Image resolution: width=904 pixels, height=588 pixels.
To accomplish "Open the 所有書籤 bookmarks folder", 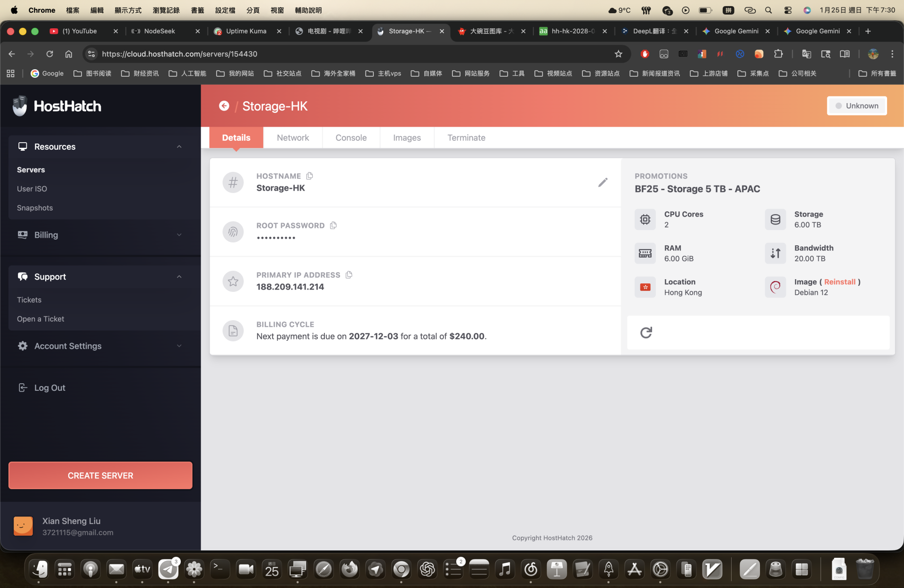I will coord(877,73).
